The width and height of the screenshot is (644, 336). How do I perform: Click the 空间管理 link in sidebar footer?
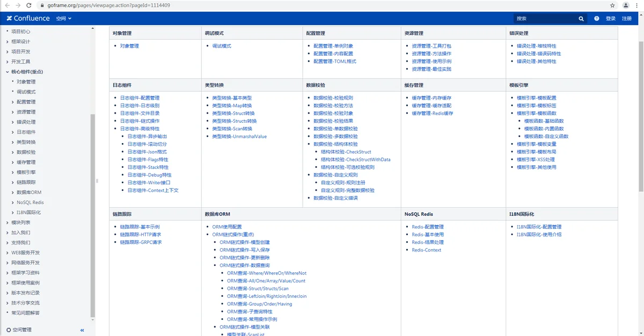pos(22,330)
